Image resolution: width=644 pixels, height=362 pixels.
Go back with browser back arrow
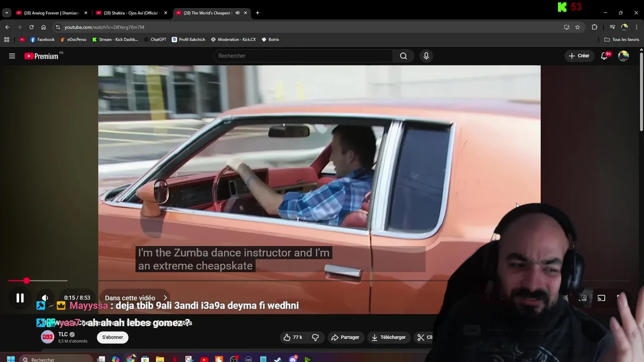coord(7,27)
